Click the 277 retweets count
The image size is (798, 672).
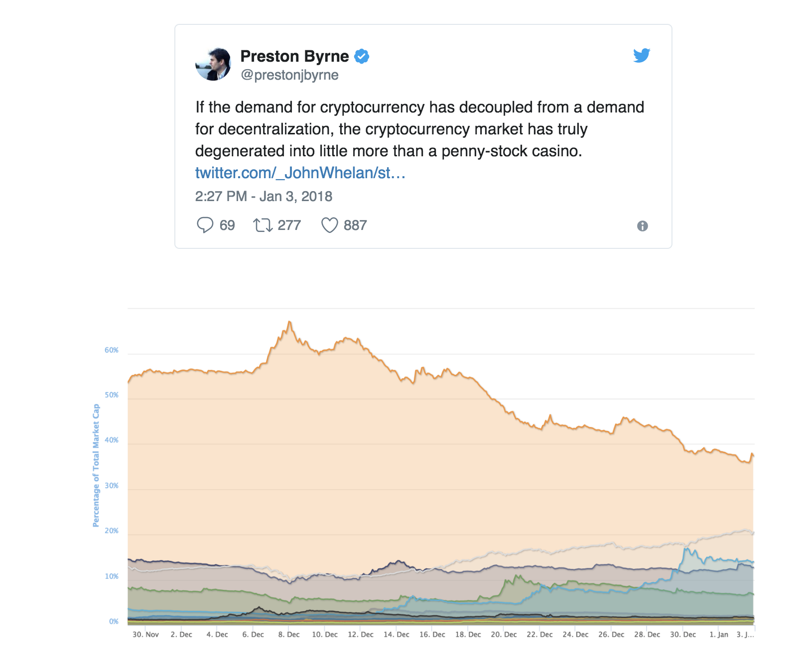(289, 225)
